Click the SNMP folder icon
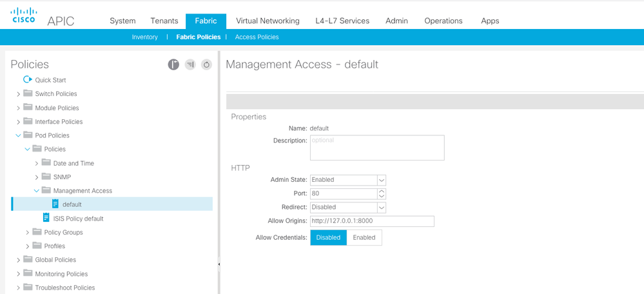Image resolution: width=644 pixels, height=294 pixels. (x=46, y=177)
